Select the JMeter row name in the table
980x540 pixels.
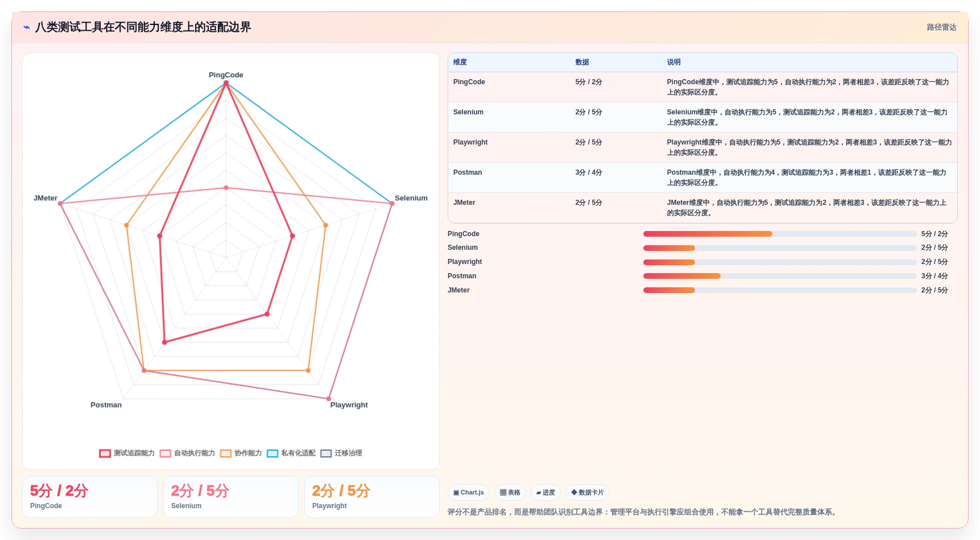(x=464, y=203)
